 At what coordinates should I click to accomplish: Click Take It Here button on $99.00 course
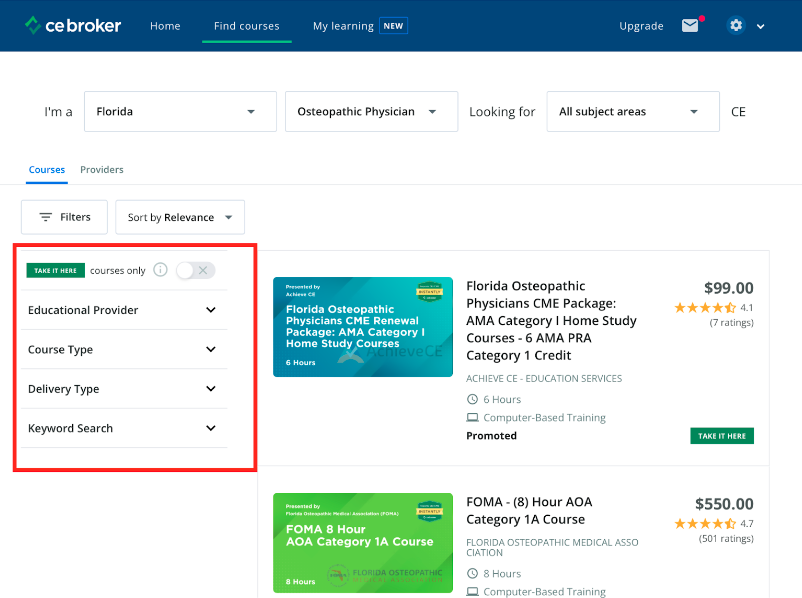point(722,436)
